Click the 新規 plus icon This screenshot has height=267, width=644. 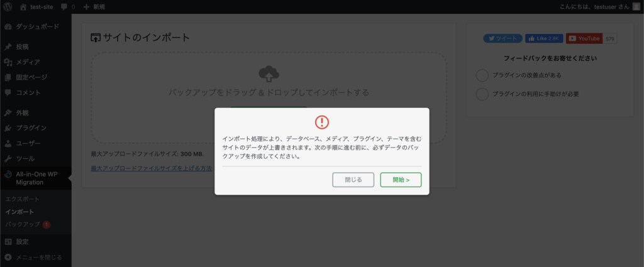(x=86, y=6)
